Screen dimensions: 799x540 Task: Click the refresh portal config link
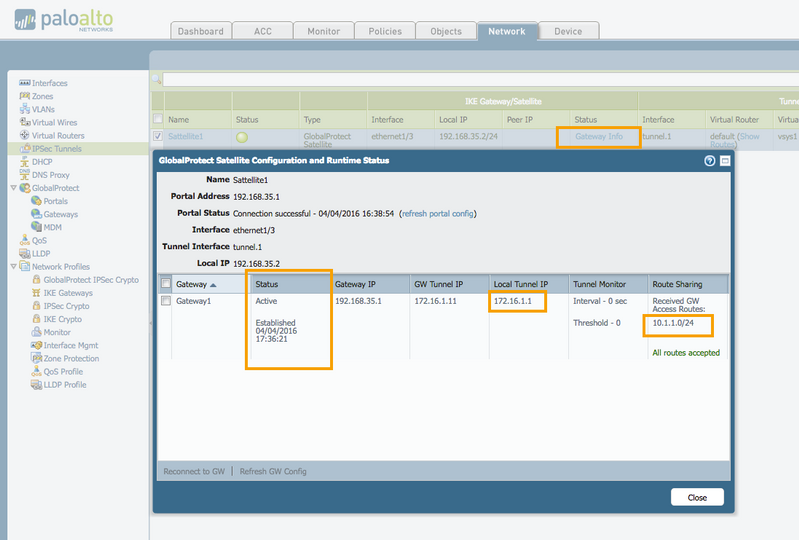pyautogui.click(x=438, y=214)
